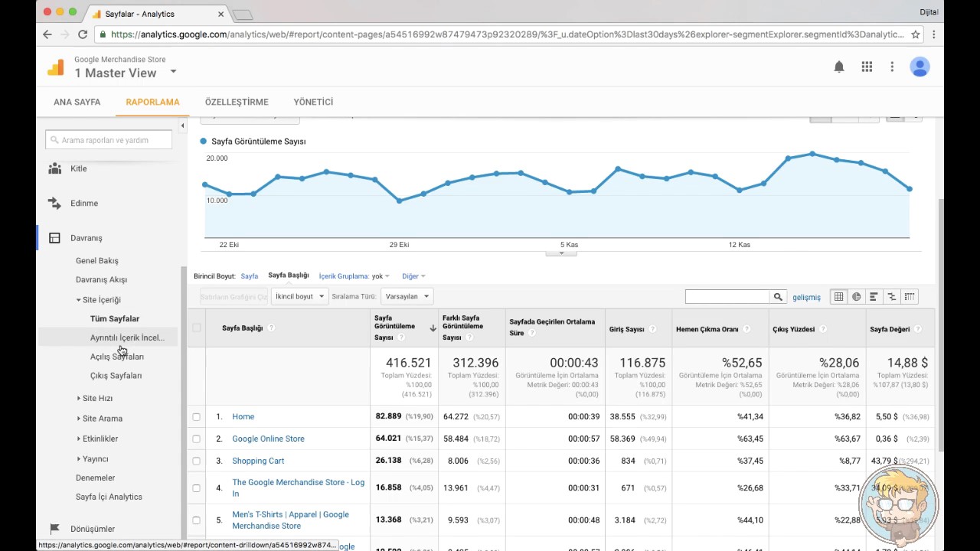This screenshot has width=980, height=551.
Task: Open Dönüşümler flag section
Action: tap(92, 529)
